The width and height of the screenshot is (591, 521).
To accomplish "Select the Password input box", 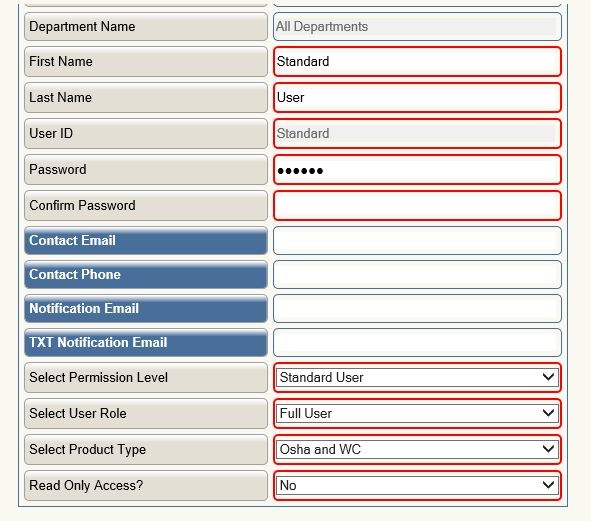I will coord(417,170).
